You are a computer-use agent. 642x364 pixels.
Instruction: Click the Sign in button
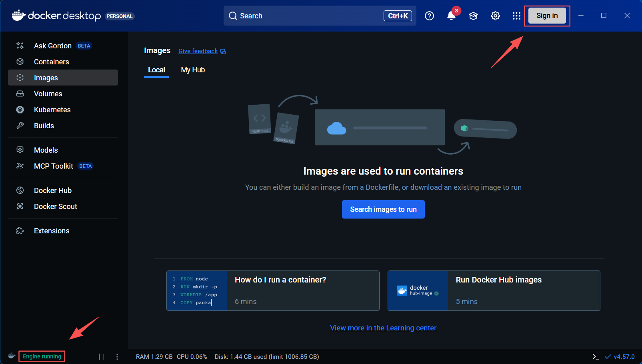(547, 16)
